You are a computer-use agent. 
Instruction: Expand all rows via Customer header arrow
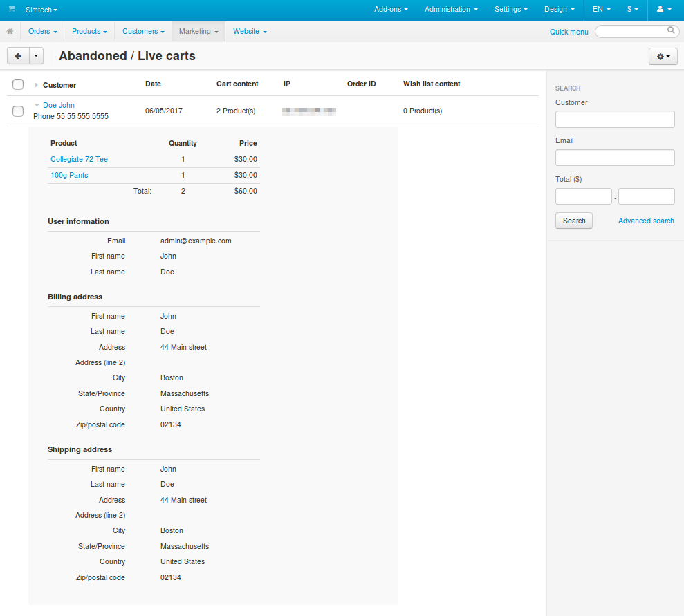tap(36, 85)
